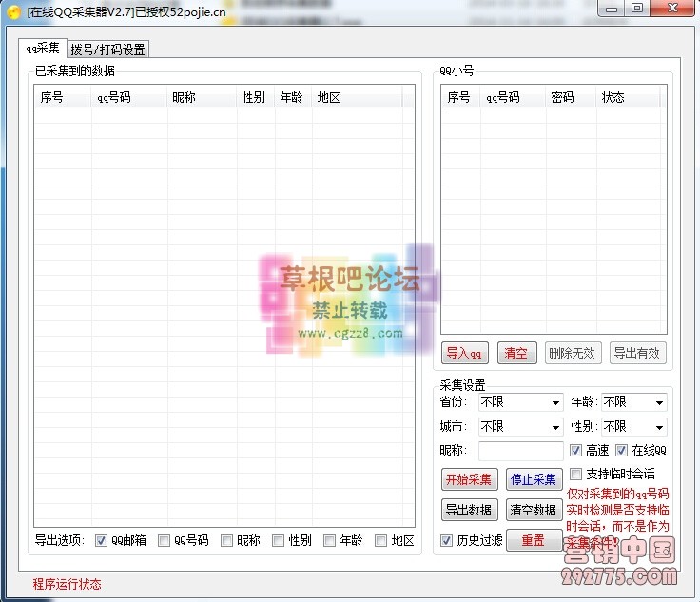Click the 删除无效 button
This screenshot has width=700, height=602.
(x=573, y=354)
